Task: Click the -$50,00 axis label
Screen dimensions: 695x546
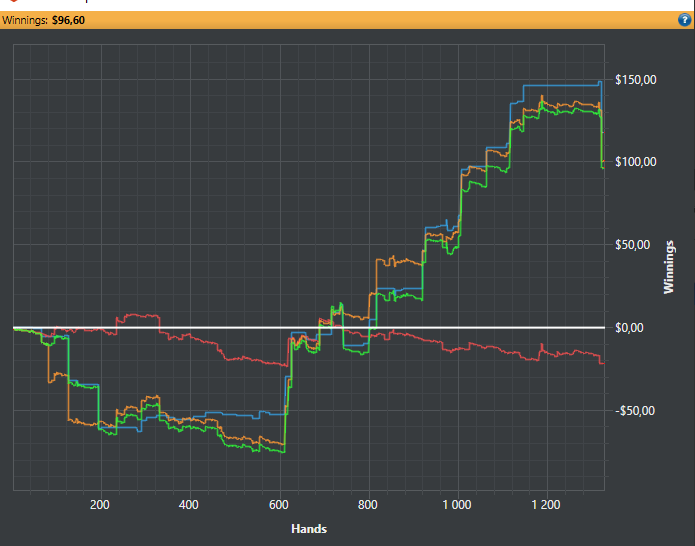Action: pos(636,410)
